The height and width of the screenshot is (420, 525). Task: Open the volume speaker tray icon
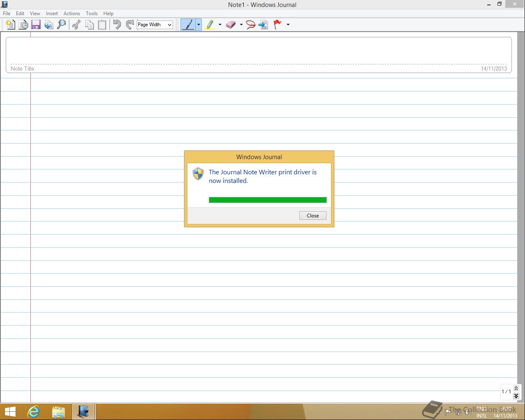click(468, 412)
